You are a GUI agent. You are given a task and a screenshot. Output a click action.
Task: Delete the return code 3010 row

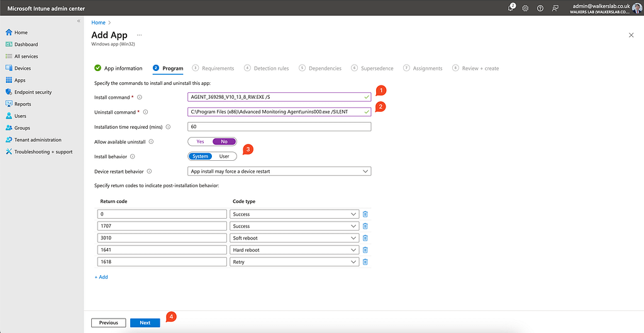365,238
